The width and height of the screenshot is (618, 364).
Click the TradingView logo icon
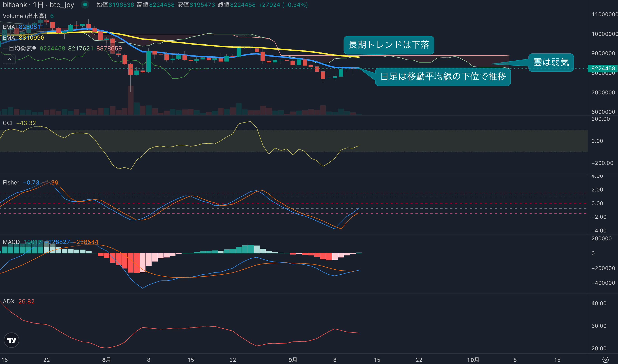click(x=11, y=340)
